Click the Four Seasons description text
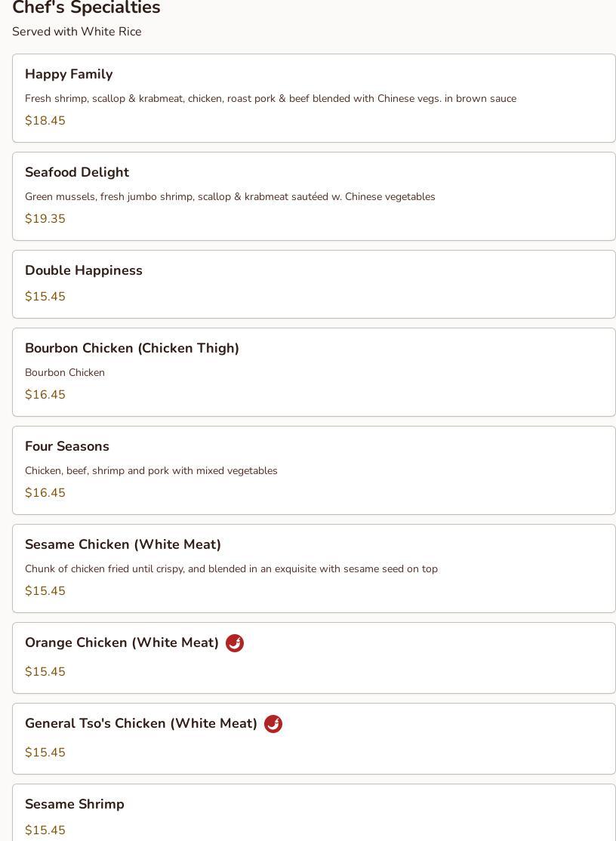 tap(151, 471)
